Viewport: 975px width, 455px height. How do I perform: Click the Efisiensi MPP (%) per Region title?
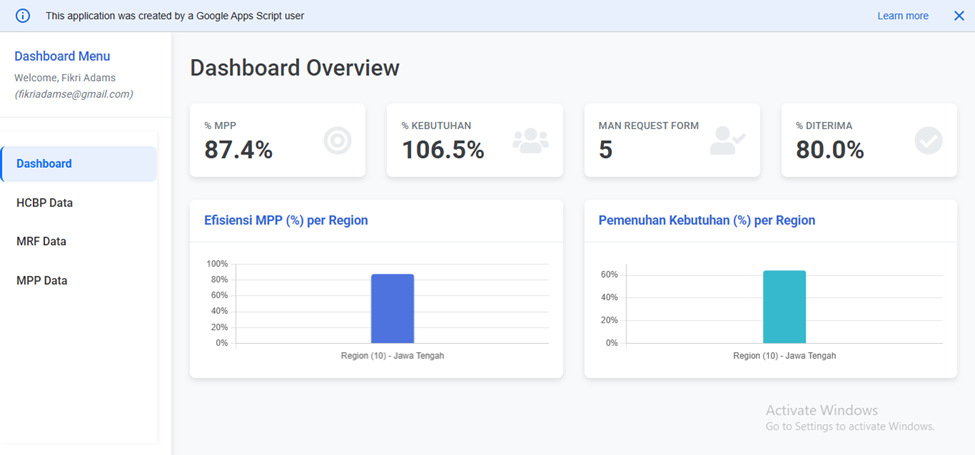click(x=284, y=221)
